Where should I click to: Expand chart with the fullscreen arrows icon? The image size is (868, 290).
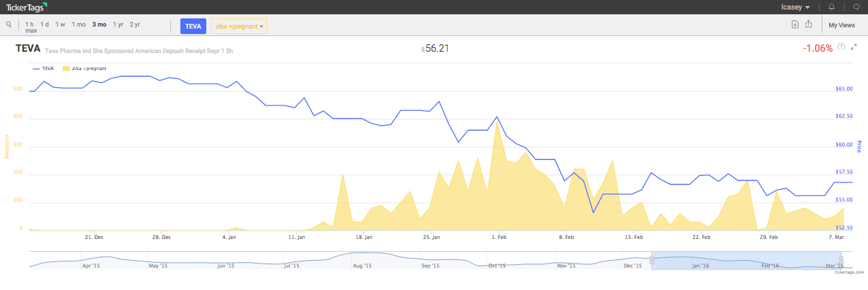[854, 47]
